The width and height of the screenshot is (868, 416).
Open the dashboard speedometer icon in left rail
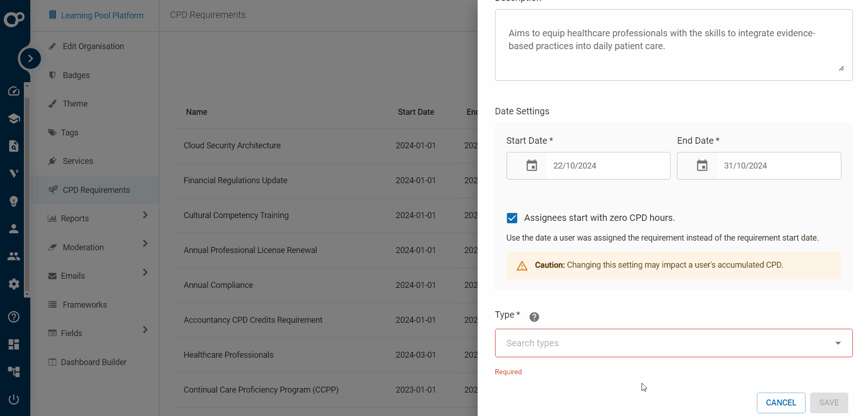14,91
